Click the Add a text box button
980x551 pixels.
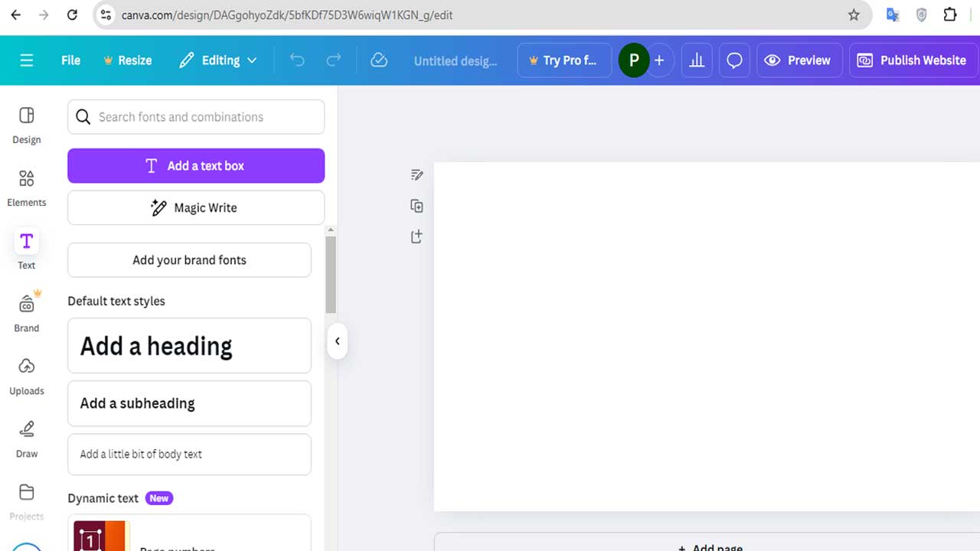(196, 166)
